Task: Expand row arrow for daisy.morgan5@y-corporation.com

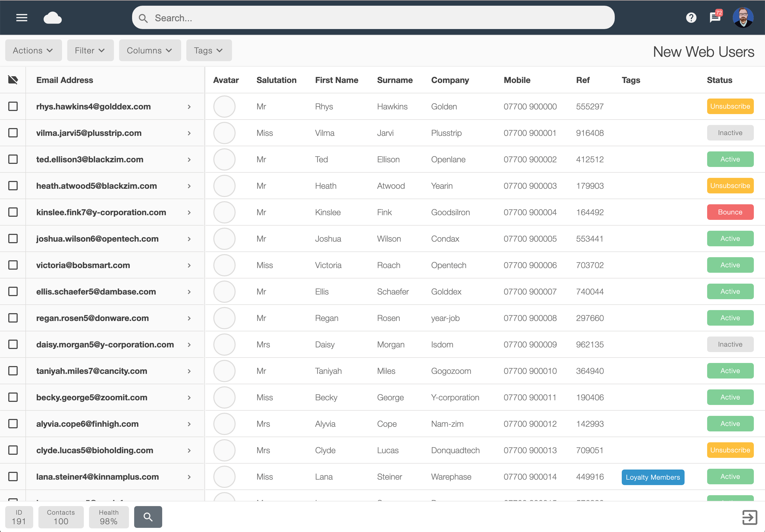Action: pos(189,345)
